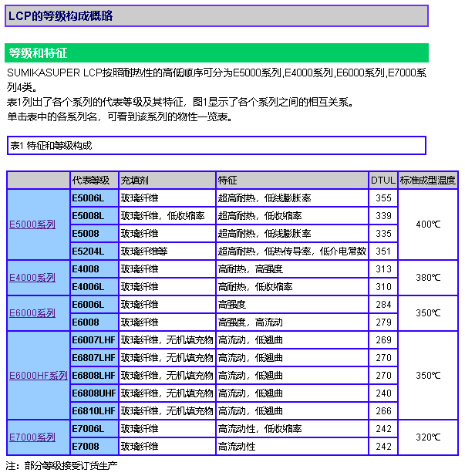The height and width of the screenshot is (476, 465).
Task: Click the DTUL value 310
Action: pos(383,287)
